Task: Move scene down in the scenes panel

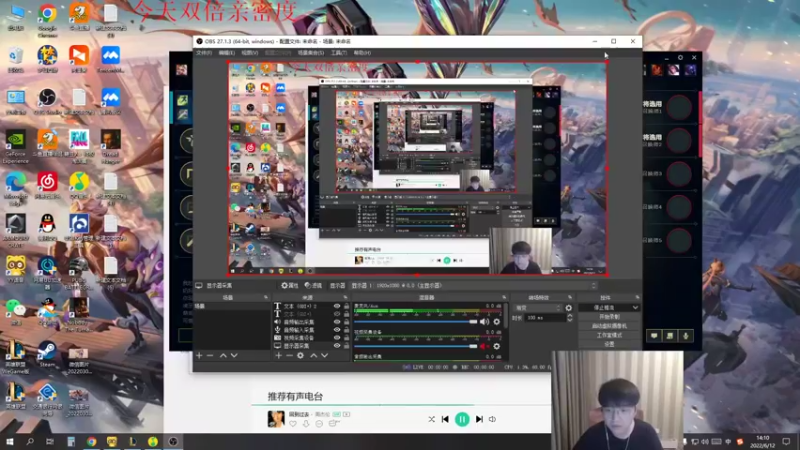Action: pos(234,356)
